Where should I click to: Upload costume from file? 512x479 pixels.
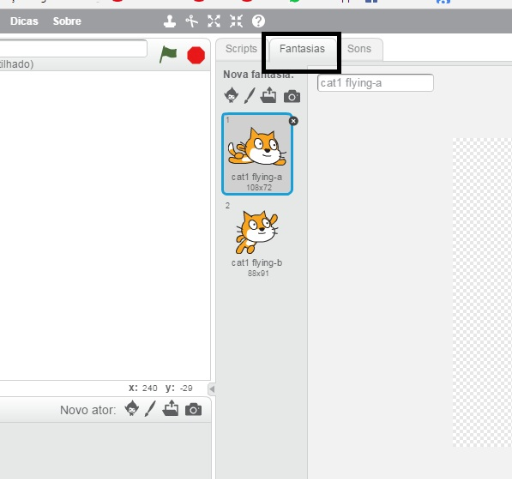click(268, 95)
